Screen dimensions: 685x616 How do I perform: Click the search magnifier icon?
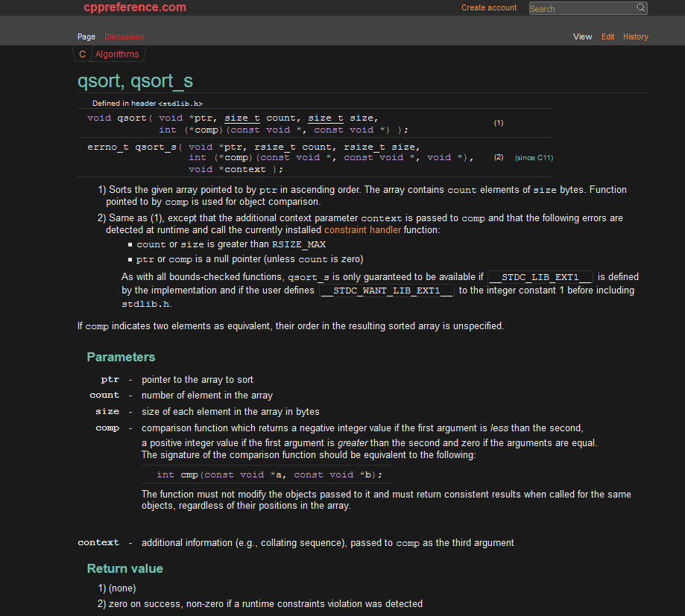tap(641, 7)
